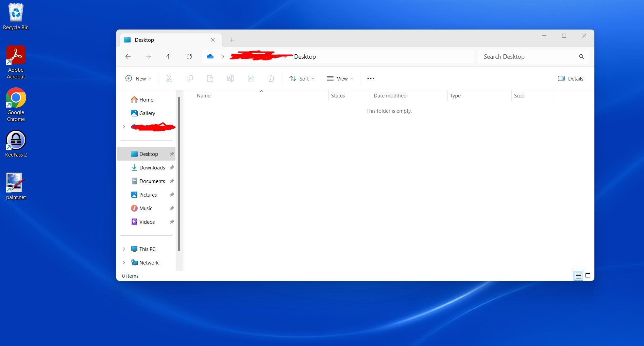644x346 pixels.
Task: Click the Desktop breadcrumb in address bar
Action: coord(305,56)
